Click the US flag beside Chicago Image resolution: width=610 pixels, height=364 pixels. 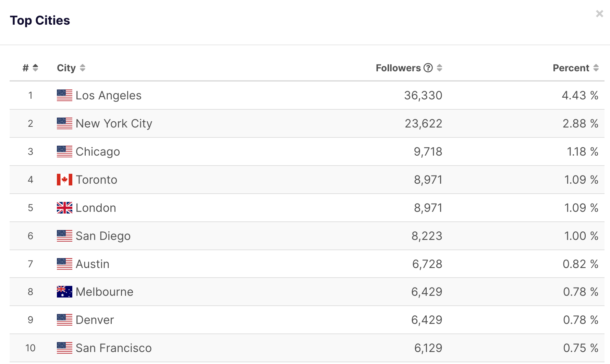(64, 151)
